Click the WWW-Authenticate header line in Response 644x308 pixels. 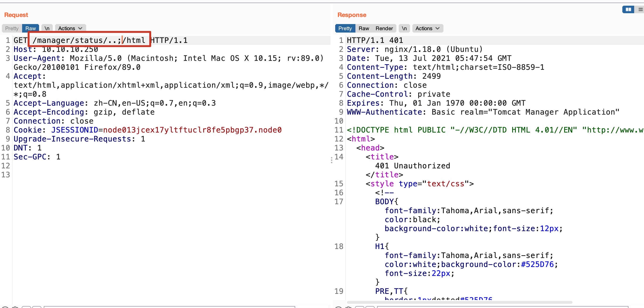[x=483, y=112]
